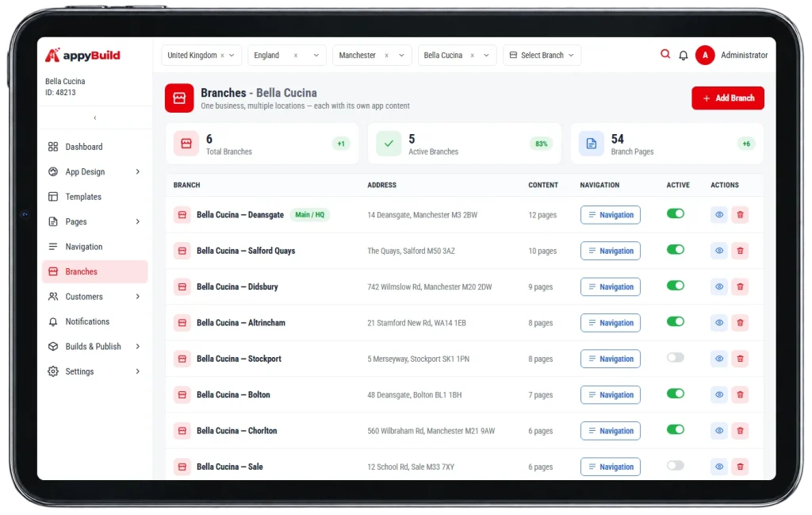The height and width of the screenshot is (515, 812).
Task: Toggle active switch for Deansgate branch
Action: point(676,213)
